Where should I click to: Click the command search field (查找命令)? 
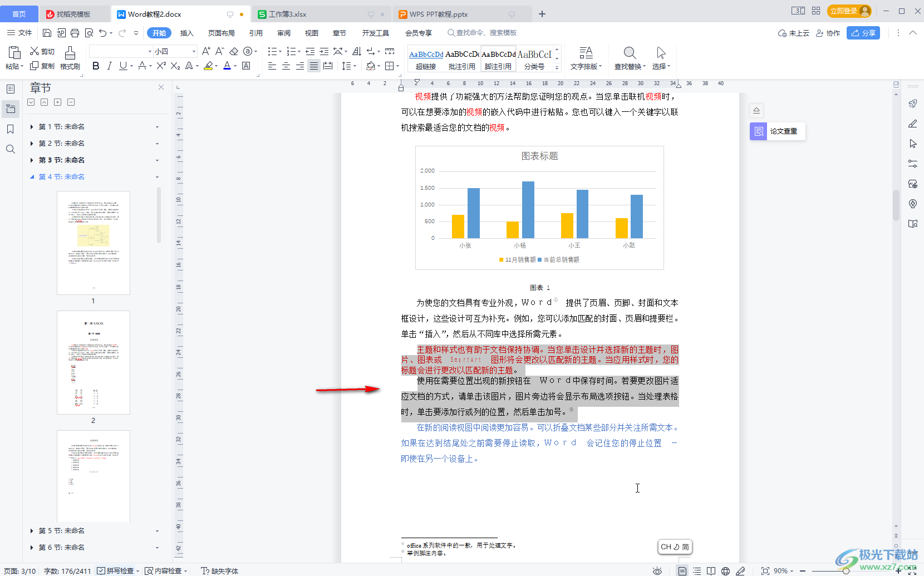pyautogui.click(x=482, y=33)
